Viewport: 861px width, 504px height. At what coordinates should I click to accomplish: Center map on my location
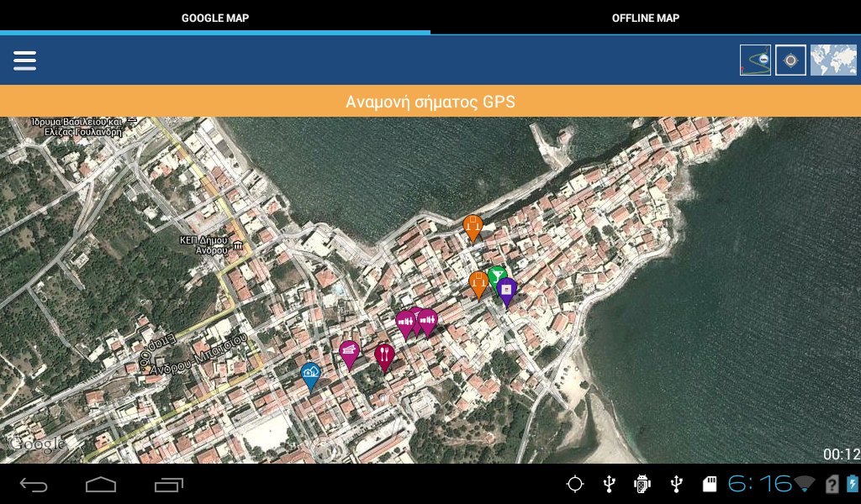coord(790,60)
